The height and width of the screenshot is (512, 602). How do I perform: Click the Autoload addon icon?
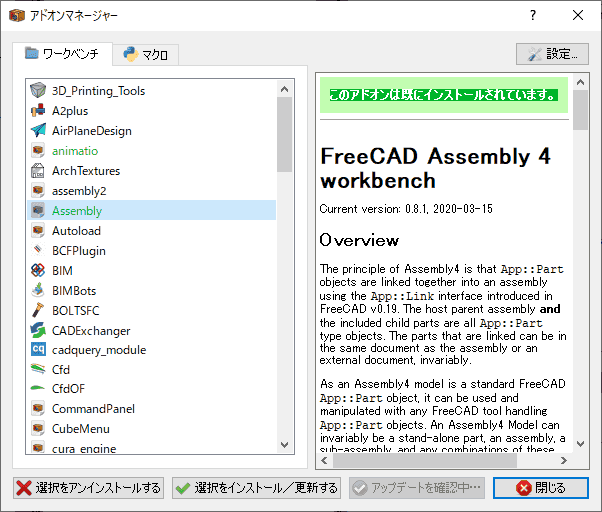[38, 230]
